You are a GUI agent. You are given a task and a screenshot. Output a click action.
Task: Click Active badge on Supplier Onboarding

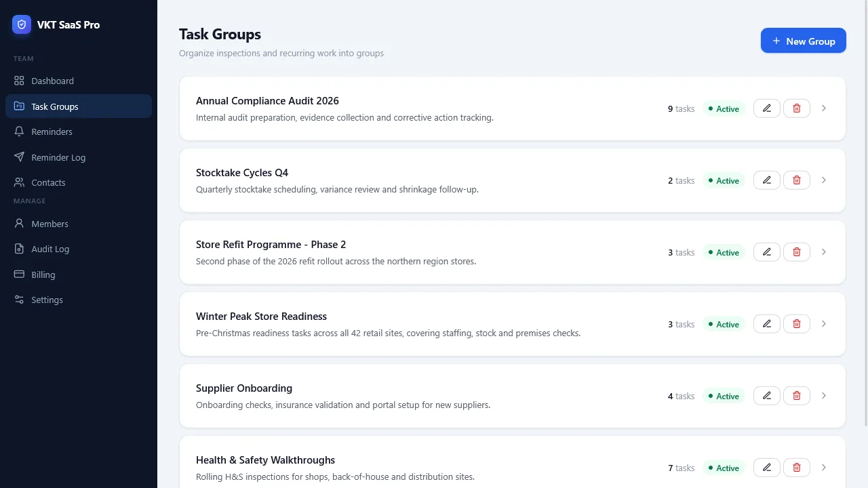coord(724,396)
